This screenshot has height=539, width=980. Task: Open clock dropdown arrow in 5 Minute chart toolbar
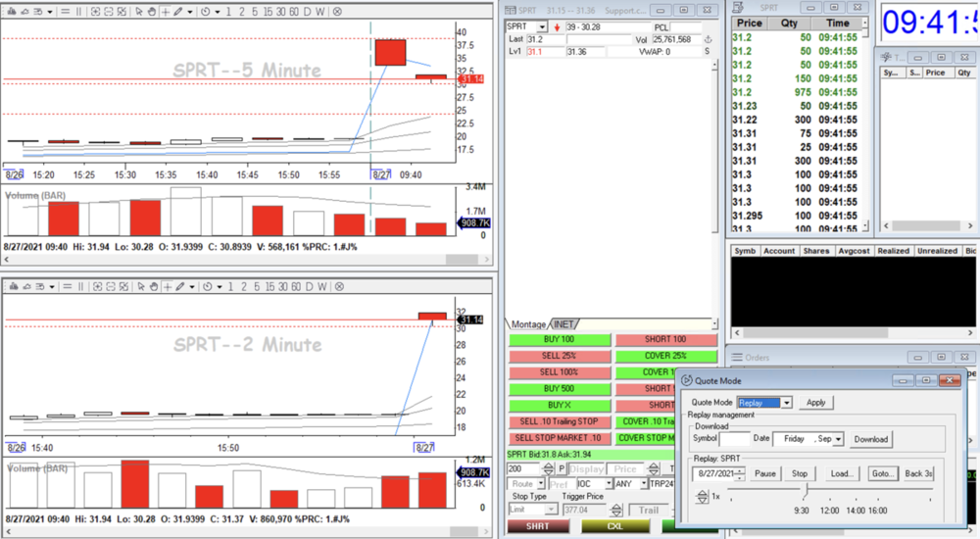pos(217,12)
